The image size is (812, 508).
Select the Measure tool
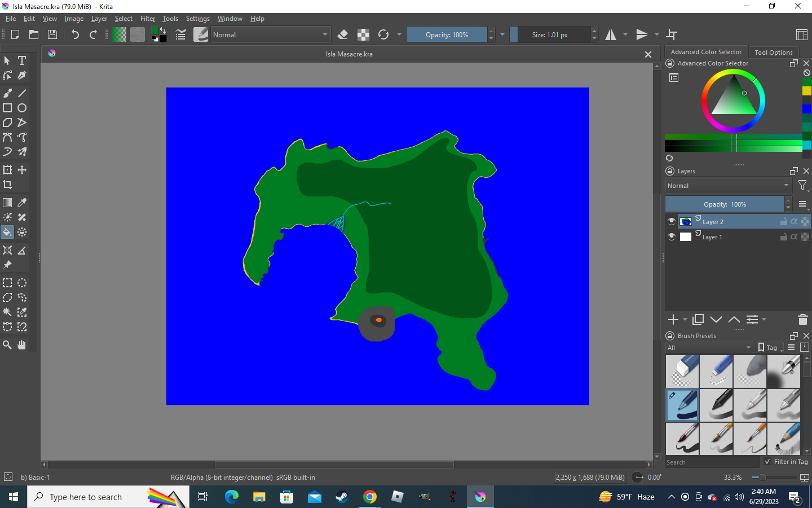(x=22, y=250)
